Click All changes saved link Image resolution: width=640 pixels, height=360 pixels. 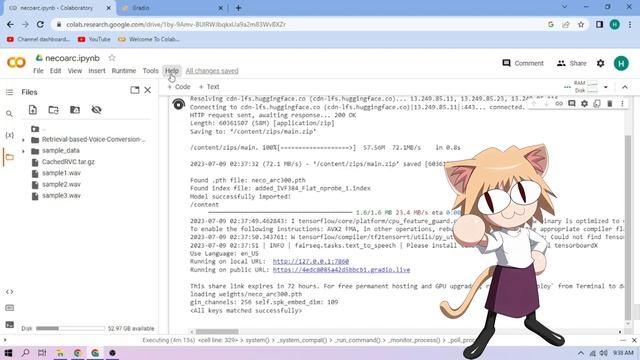212,71
